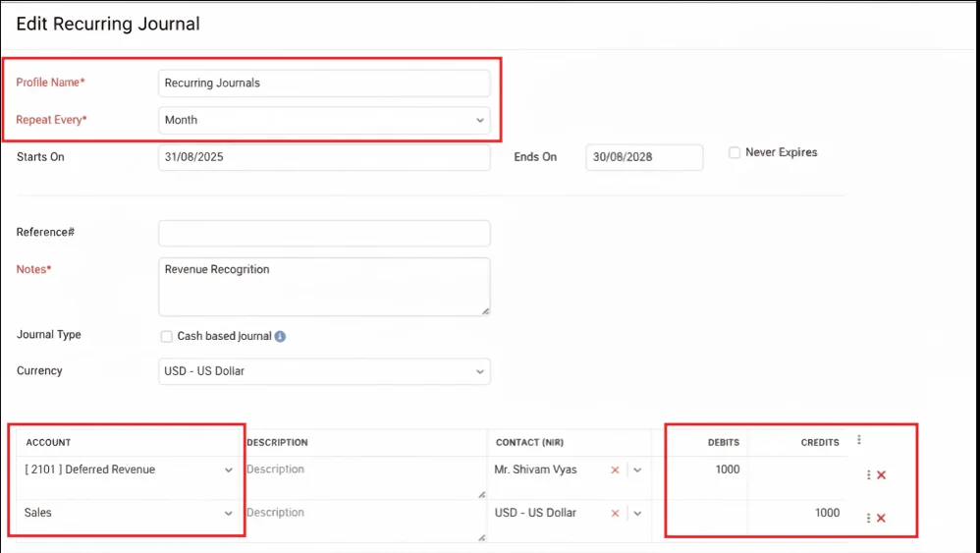This screenshot has height=553, width=980.
Task: Change the Sales account selection
Action: pos(129,513)
